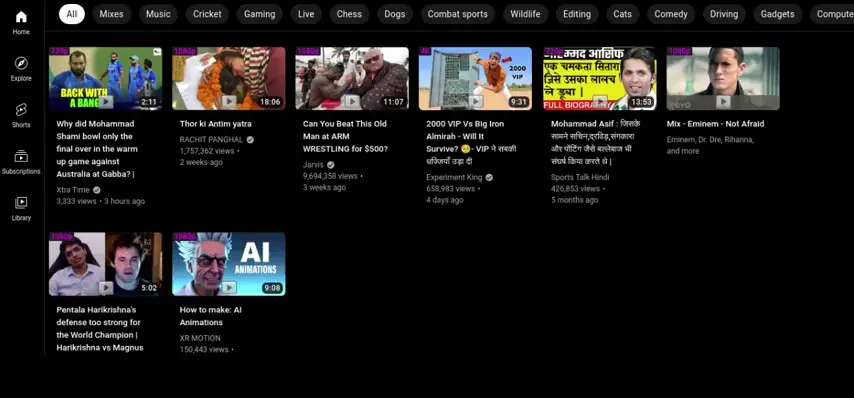Select the Live filter chip
Viewport: 854px width, 398px height.
306,14
